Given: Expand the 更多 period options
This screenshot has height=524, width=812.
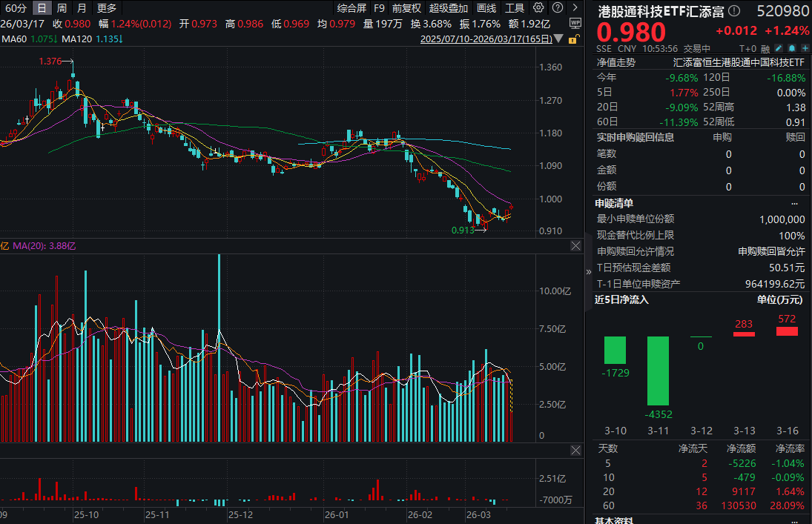Looking at the screenshot, I should click(106, 8).
